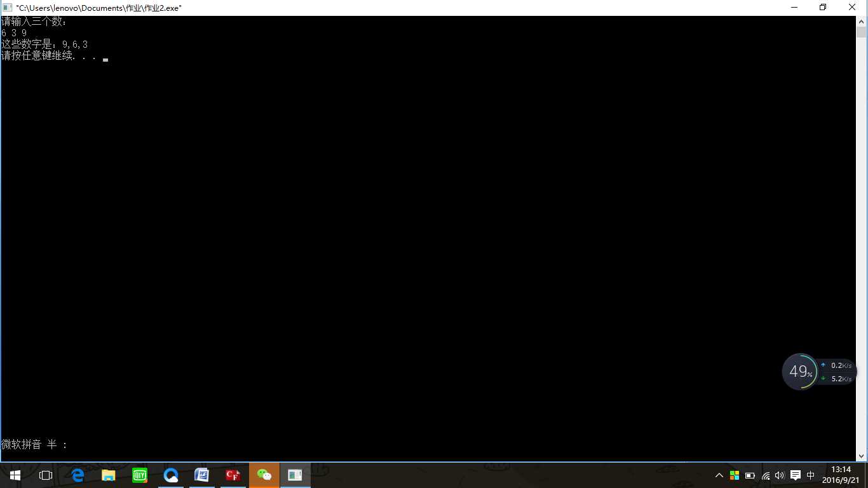The height and width of the screenshot is (488, 868).
Task: Open the console window system menu icon
Action: 8,8
